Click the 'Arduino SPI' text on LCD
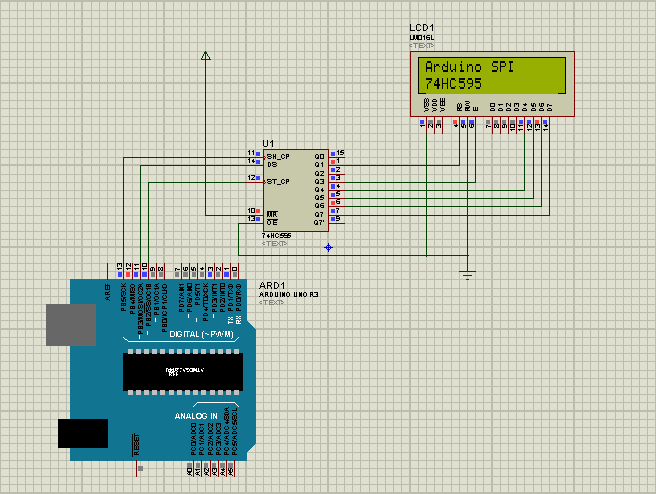 point(469,67)
